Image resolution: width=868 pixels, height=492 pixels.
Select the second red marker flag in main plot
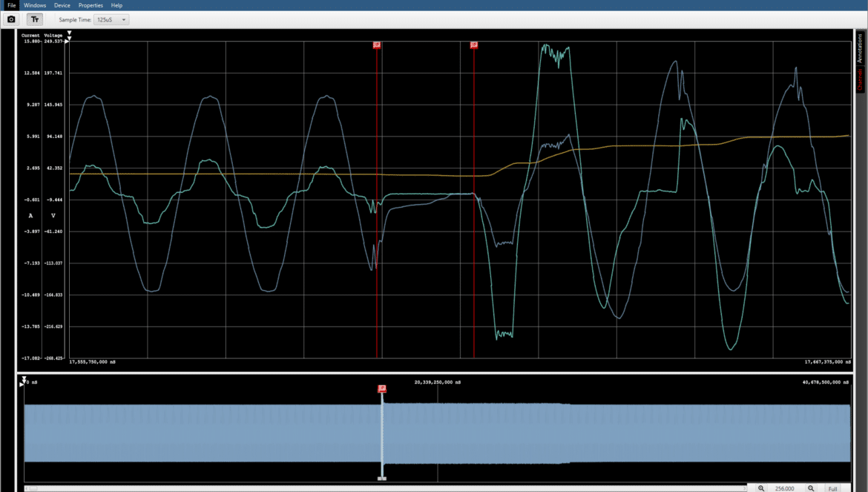(x=474, y=45)
